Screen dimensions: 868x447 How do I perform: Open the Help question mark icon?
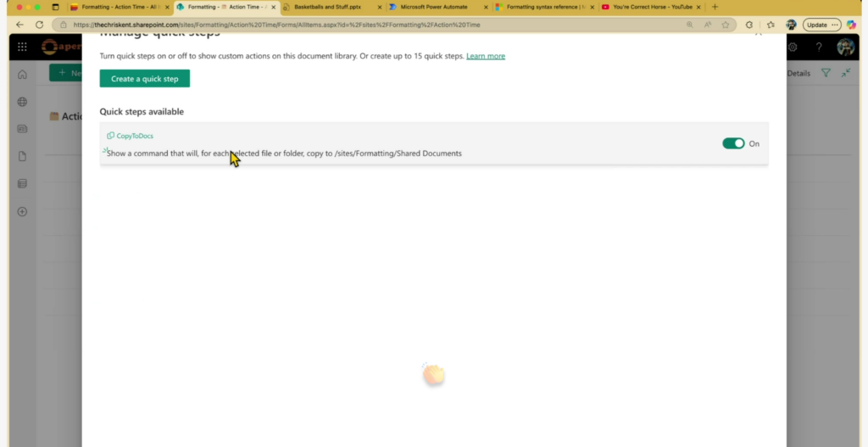click(x=819, y=47)
